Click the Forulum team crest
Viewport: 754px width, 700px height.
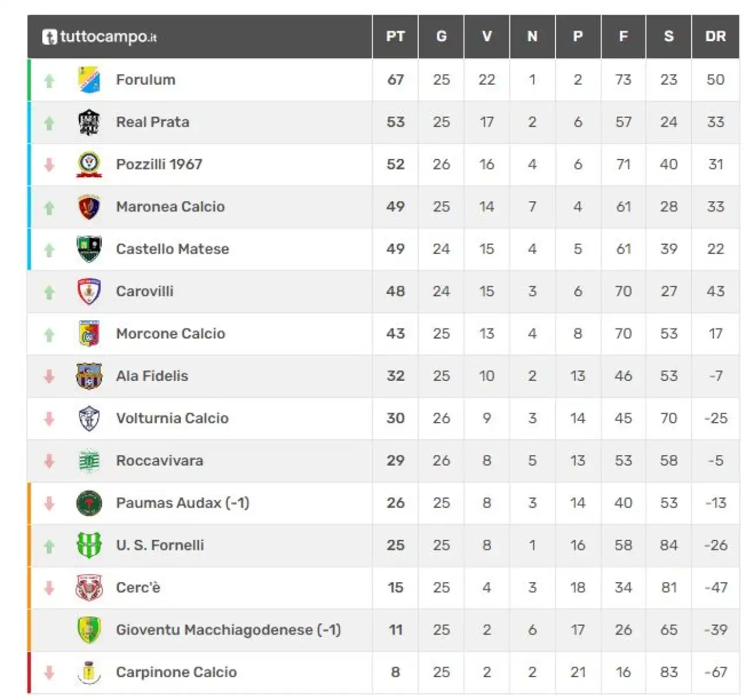click(89, 79)
